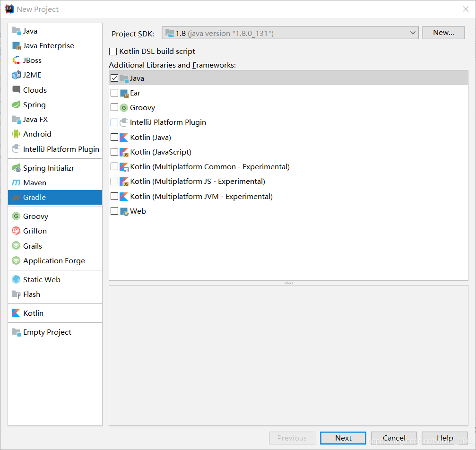Click the Kotlin (Java) framework icon

tap(124, 138)
